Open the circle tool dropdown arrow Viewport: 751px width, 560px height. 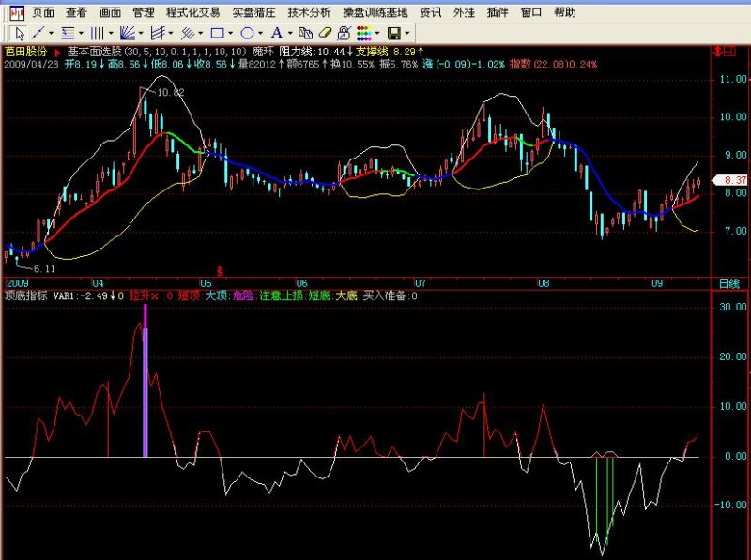260,34
